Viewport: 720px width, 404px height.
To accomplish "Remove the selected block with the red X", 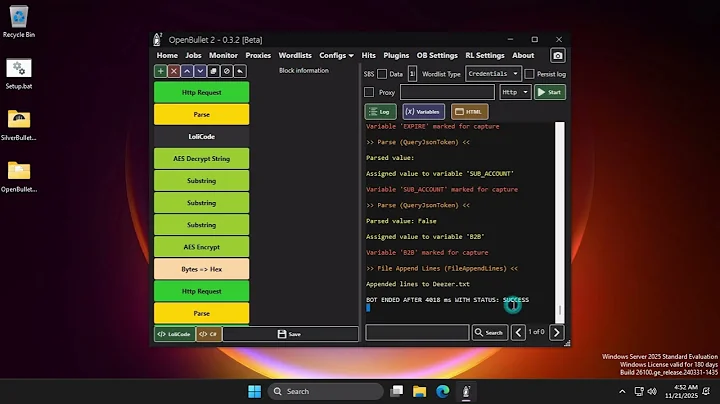I will pyautogui.click(x=174, y=71).
